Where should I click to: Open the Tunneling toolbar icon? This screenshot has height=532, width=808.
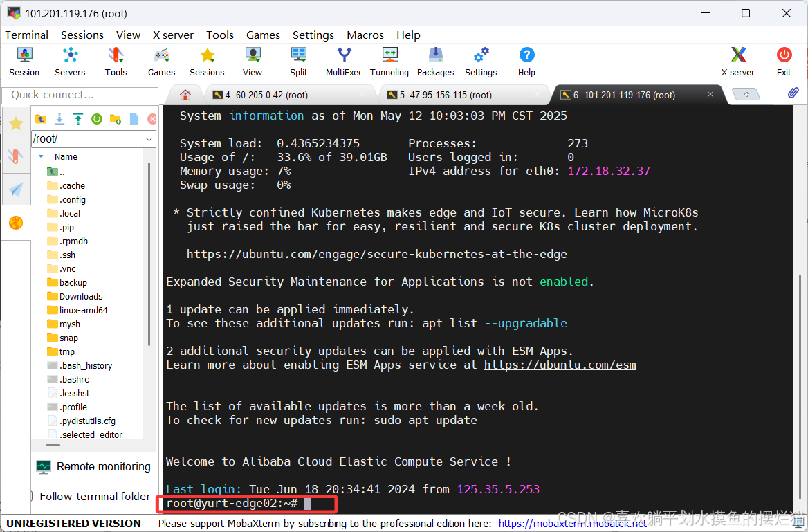[389, 62]
